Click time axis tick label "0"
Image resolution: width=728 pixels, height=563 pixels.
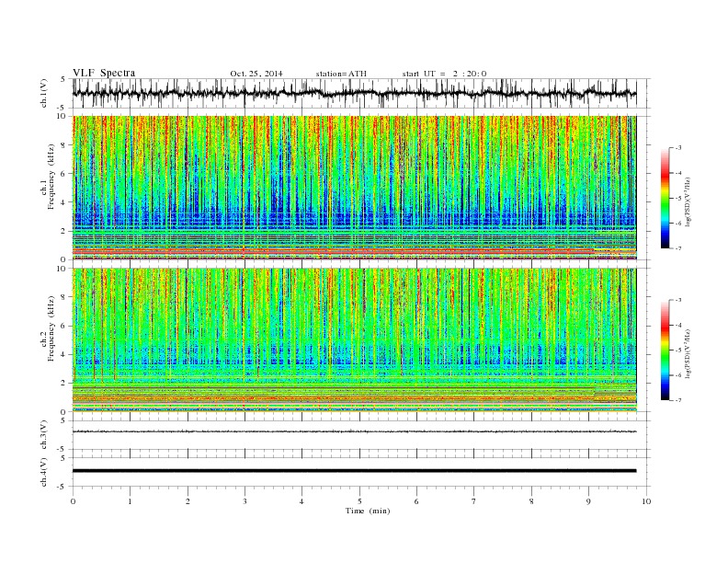coord(73,501)
